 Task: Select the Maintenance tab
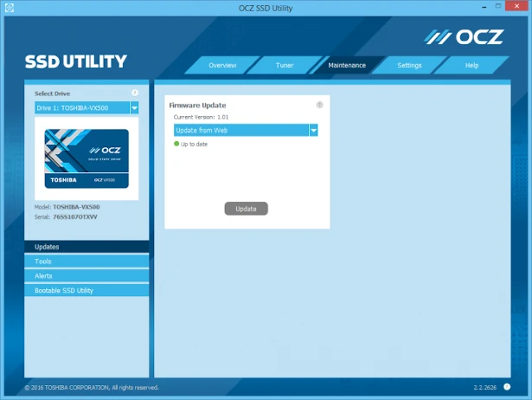347,65
